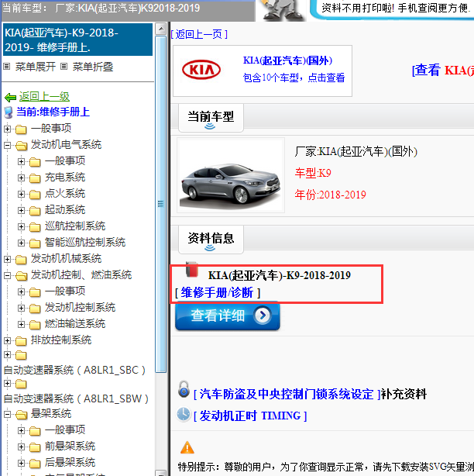Expand the 巡航控制系统 node
474x476 pixels.
click(x=21, y=226)
